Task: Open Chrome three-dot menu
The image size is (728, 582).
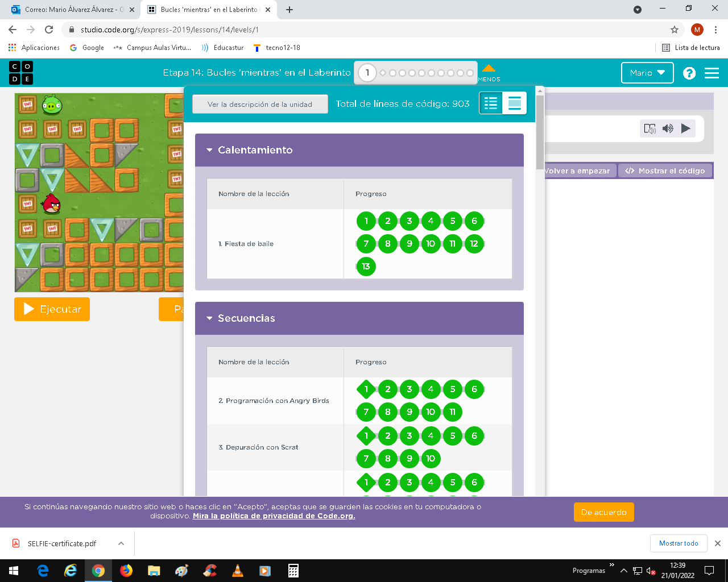Action: pos(716,30)
